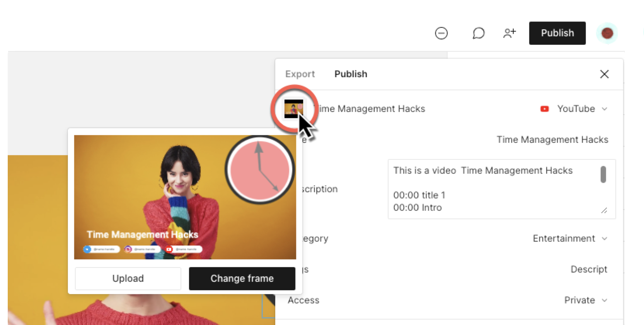Screen dimensions: 644x325
Task: Click the description resize grip corner
Action: pos(604,210)
